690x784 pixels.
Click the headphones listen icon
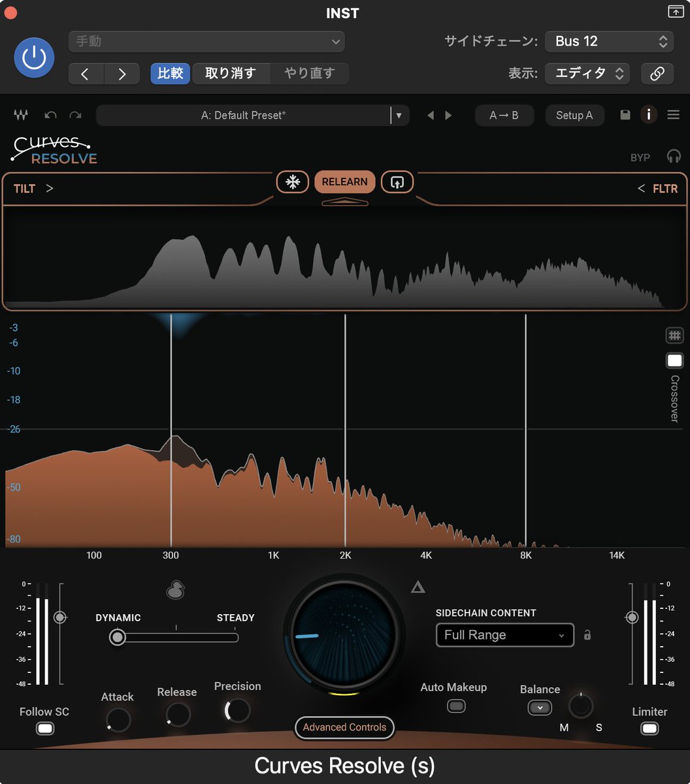tap(674, 156)
